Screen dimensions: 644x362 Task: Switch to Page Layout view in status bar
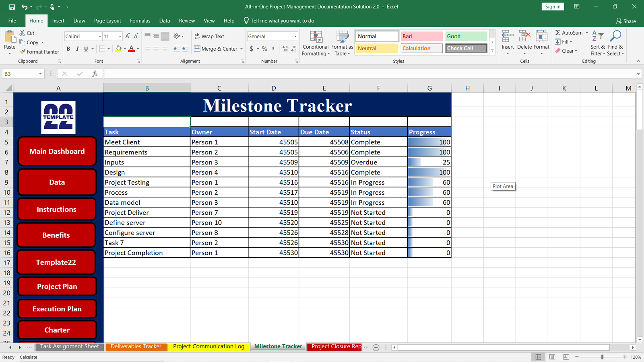(552, 357)
